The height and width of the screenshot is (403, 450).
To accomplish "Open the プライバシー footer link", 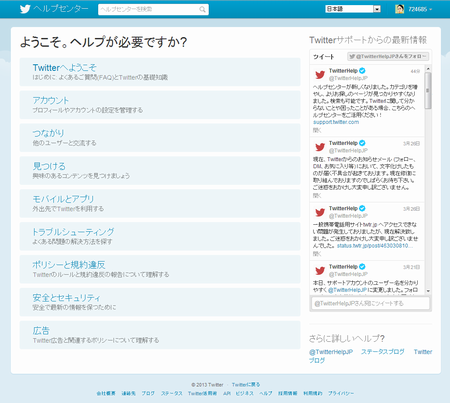I will [x=341, y=393].
